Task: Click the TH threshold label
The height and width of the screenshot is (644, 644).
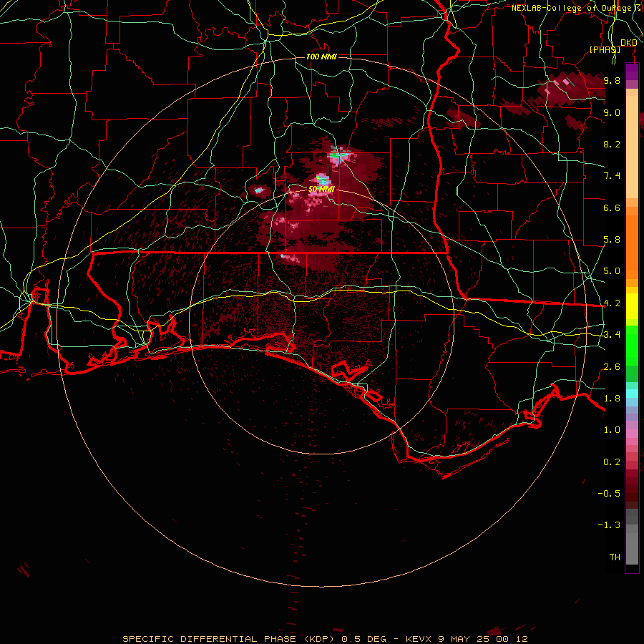Action: click(x=615, y=557)
